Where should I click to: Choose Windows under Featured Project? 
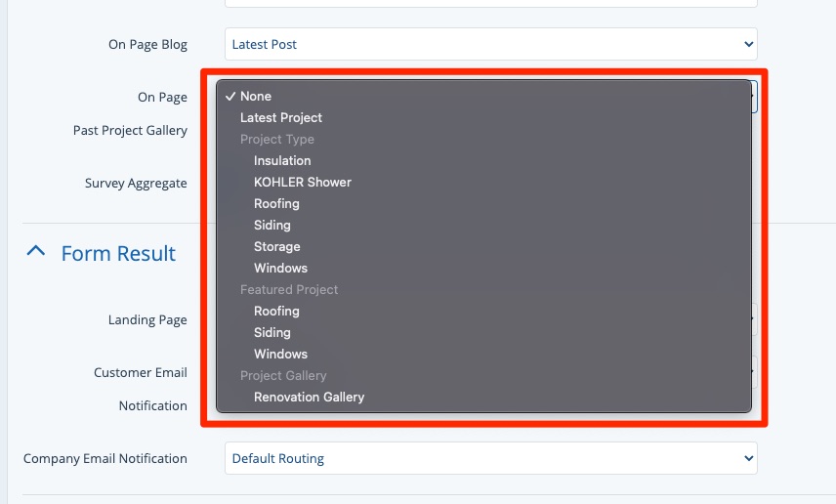click(x=280, y=354)
